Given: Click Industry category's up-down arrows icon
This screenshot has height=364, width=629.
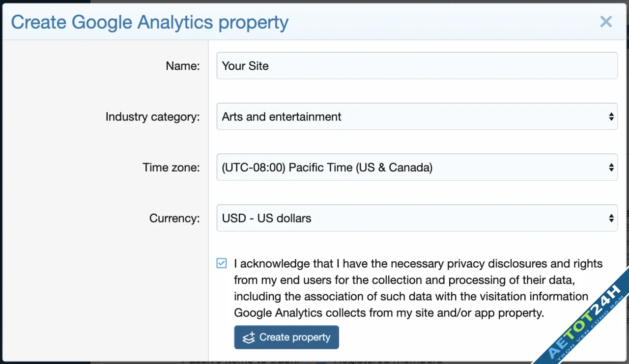Looking at the screenshot, I should point(611,116).
